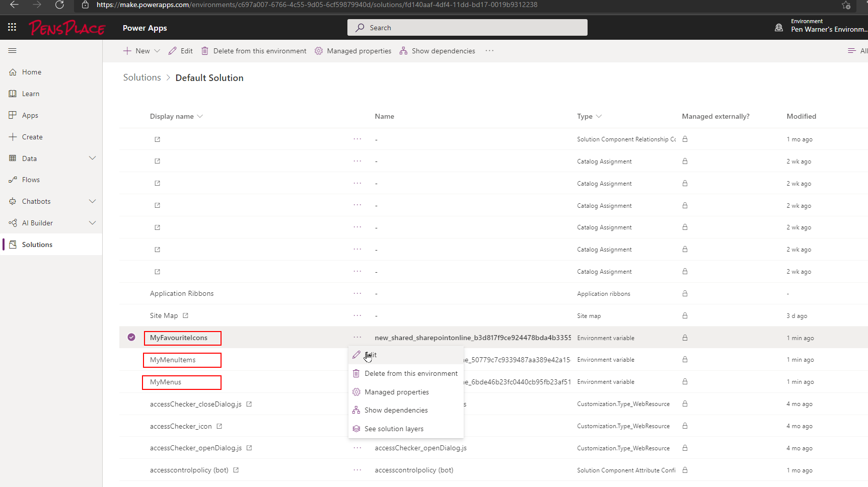Image resolution: width=868 pixels, height=487 pixels.
Task: Open the Type column sort dropdown
Action: (599, 116)
